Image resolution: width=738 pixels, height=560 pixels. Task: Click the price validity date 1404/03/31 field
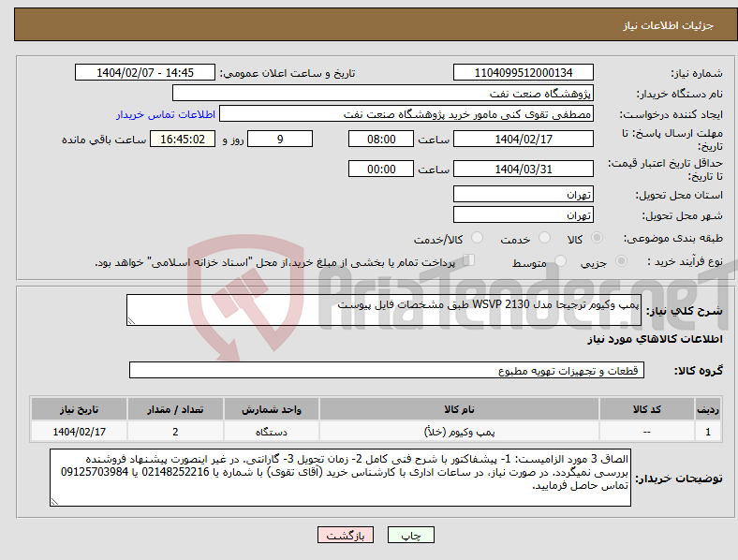click(x=524, y=169)
